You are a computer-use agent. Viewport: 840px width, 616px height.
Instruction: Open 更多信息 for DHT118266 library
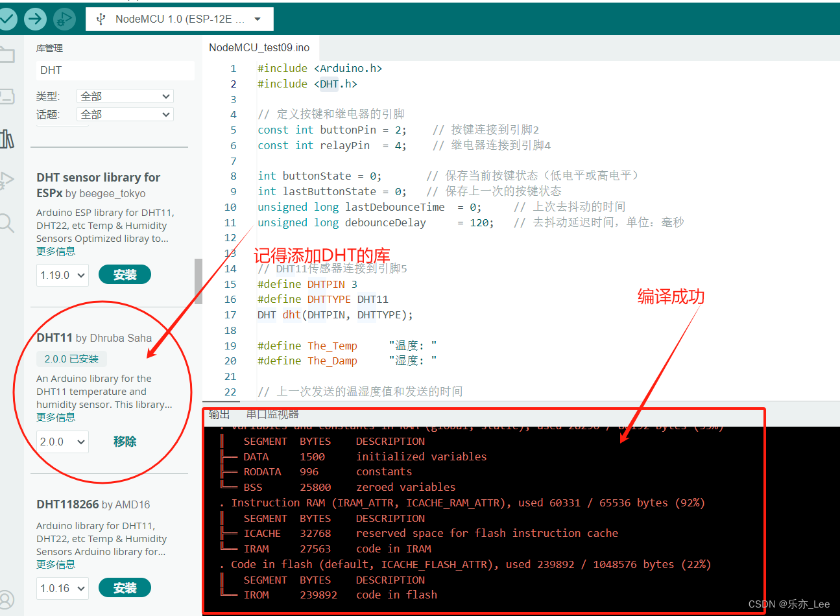tap(56, 564)
